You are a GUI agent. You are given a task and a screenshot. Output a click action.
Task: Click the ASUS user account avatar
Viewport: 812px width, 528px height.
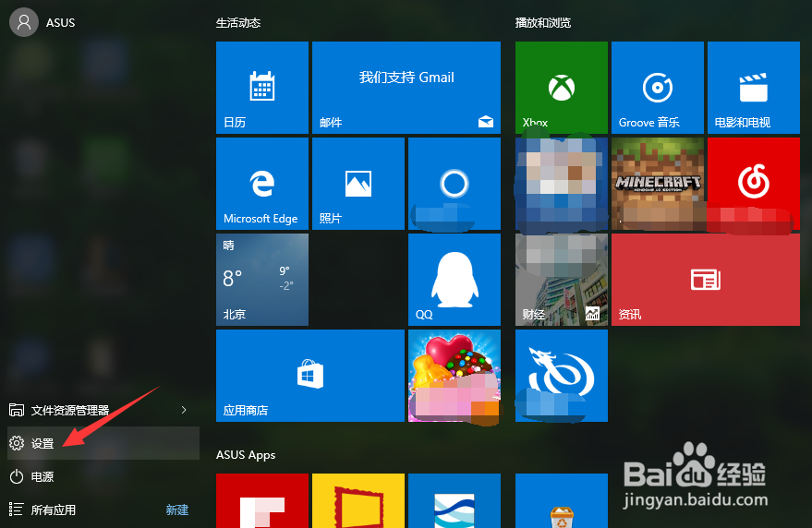[x=24, y=22]
